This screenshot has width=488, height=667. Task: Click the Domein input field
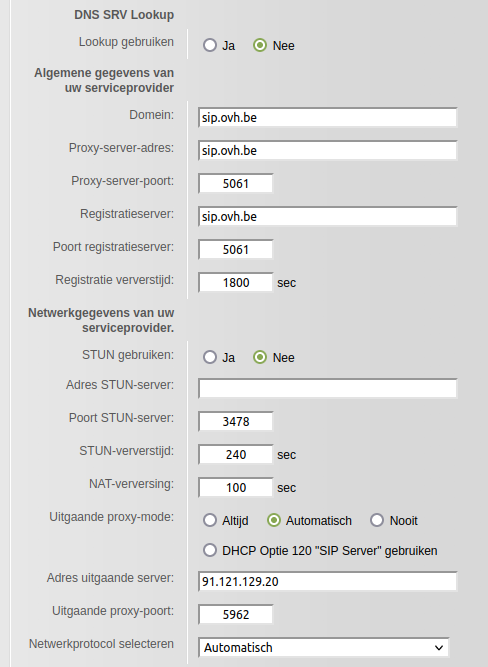(x=328, y=117)
